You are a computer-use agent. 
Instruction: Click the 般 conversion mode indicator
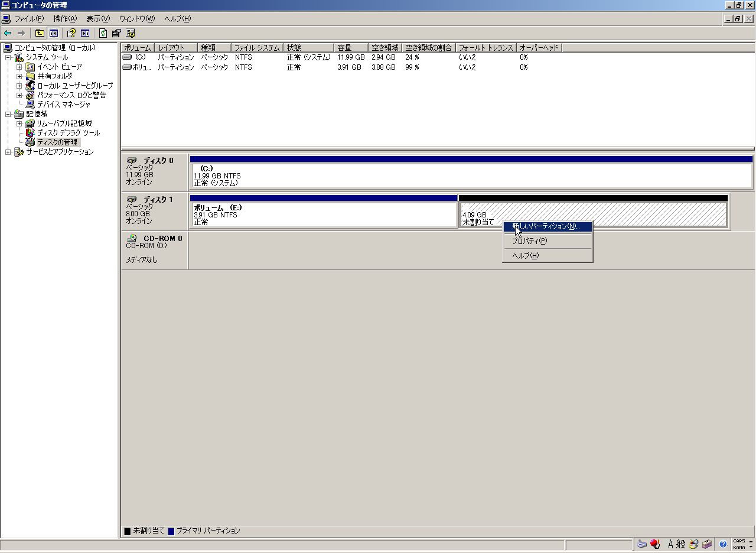tap(681, 544)
